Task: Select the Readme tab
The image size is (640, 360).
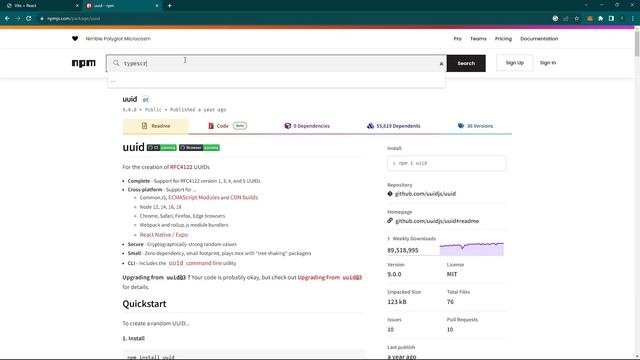Action: tap(156, 126)
